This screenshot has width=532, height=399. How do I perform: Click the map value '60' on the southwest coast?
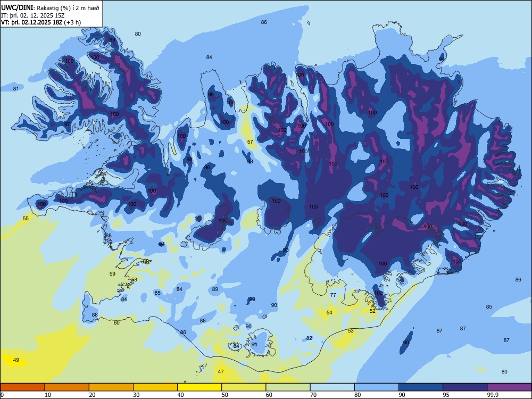click(x=117, y=323)
